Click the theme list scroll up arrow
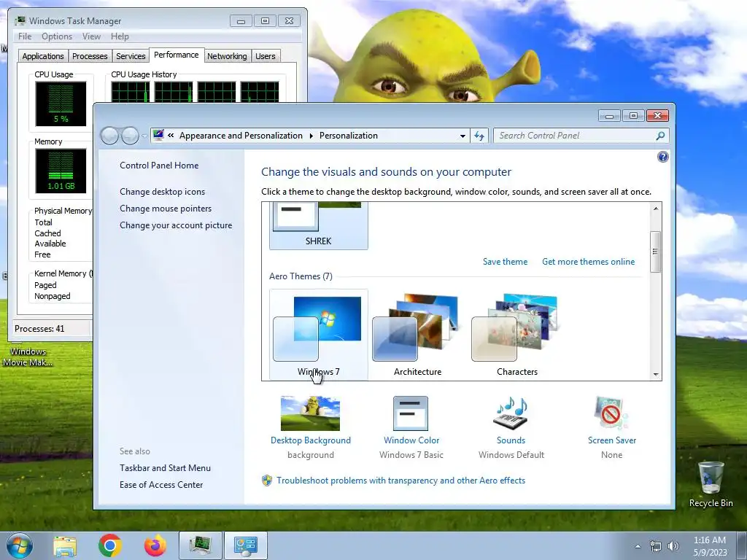This screenshot has height=560, width=747. [656, 209]
